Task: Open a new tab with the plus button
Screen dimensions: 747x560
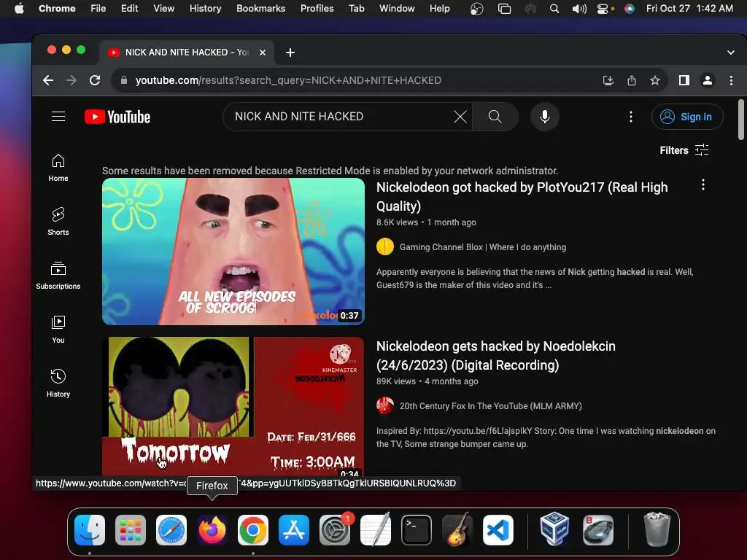Action: click(x=290, y=52)
